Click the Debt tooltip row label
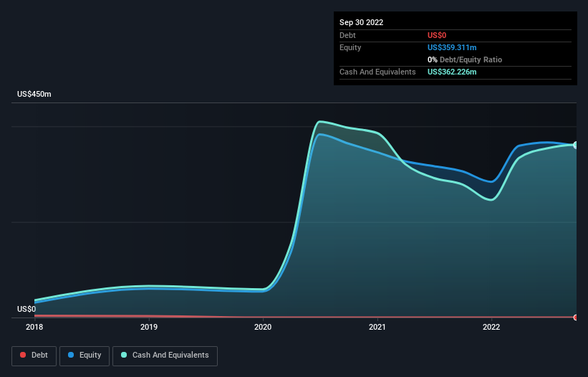 pos(347,35)
